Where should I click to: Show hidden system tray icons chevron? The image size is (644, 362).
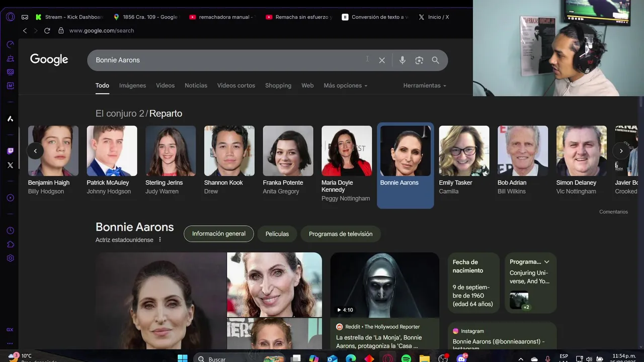point(521,359)
